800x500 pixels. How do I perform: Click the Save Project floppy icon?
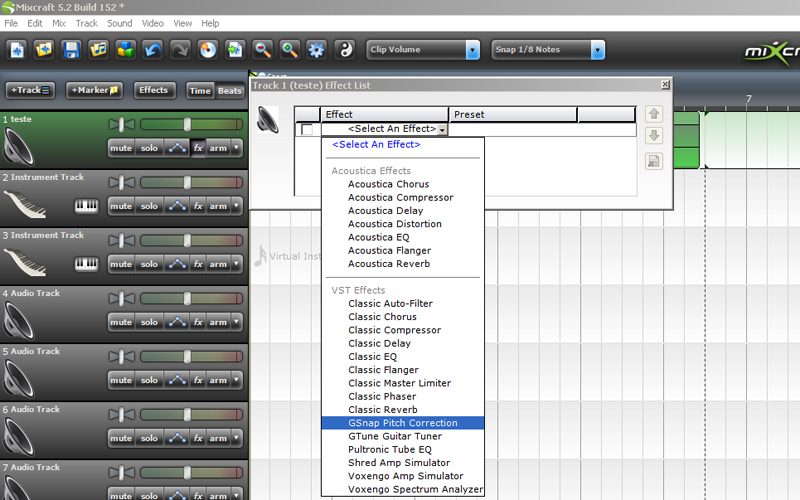coord(71,50)
